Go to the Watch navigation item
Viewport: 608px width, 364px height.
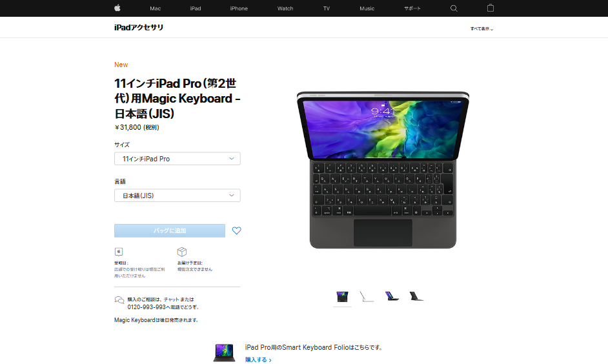pyautogui.click(x=285, y=8)
